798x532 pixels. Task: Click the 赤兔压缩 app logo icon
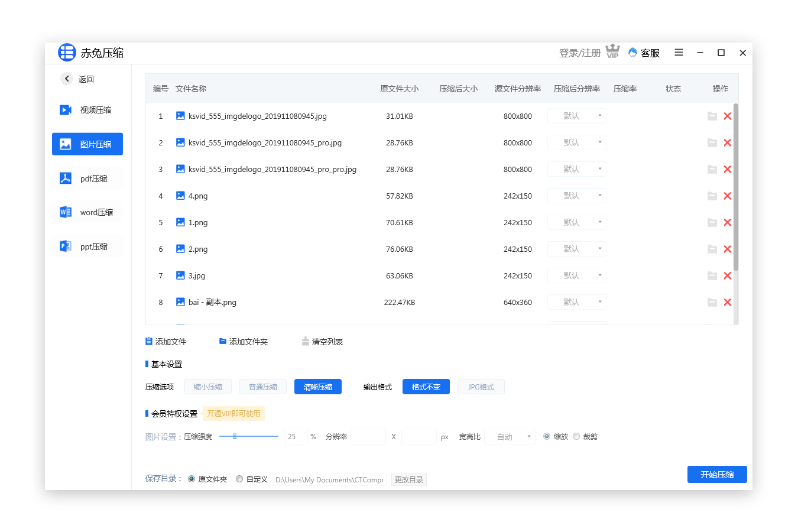tap(67, 53)
